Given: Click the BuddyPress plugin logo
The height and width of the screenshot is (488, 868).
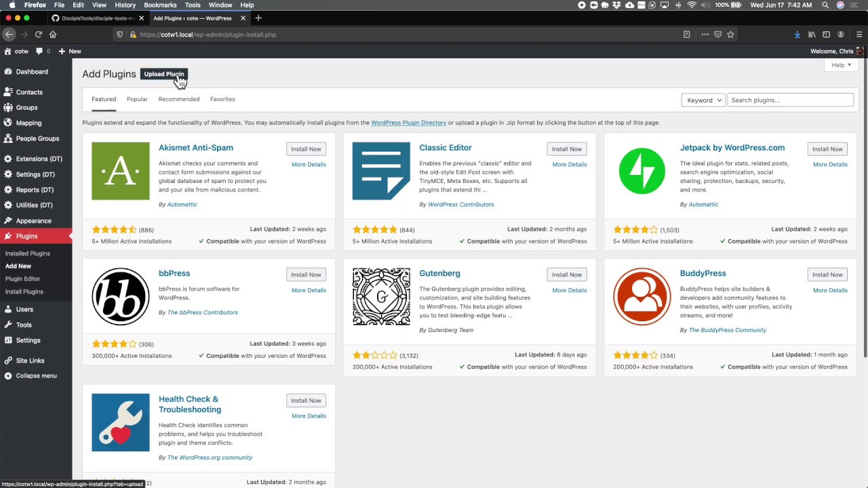Looking at the screenshot, I should 642,296.
